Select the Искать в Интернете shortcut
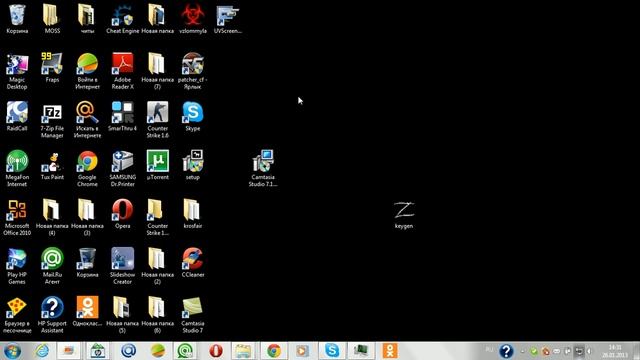 coord(87,120)
